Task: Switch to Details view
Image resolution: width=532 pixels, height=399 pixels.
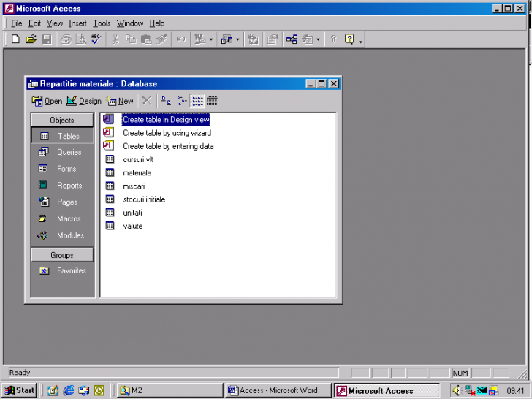Action: [x=212, y=101]
